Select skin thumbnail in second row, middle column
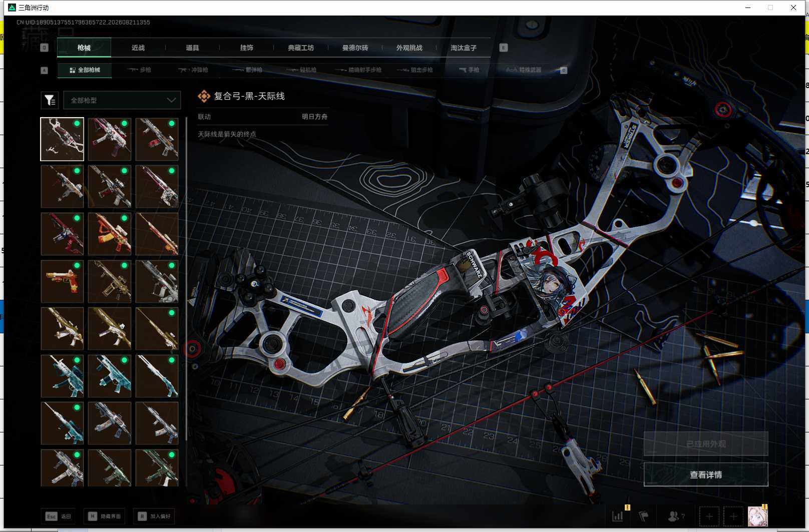 pyautogui.click(x=110, y=187)
